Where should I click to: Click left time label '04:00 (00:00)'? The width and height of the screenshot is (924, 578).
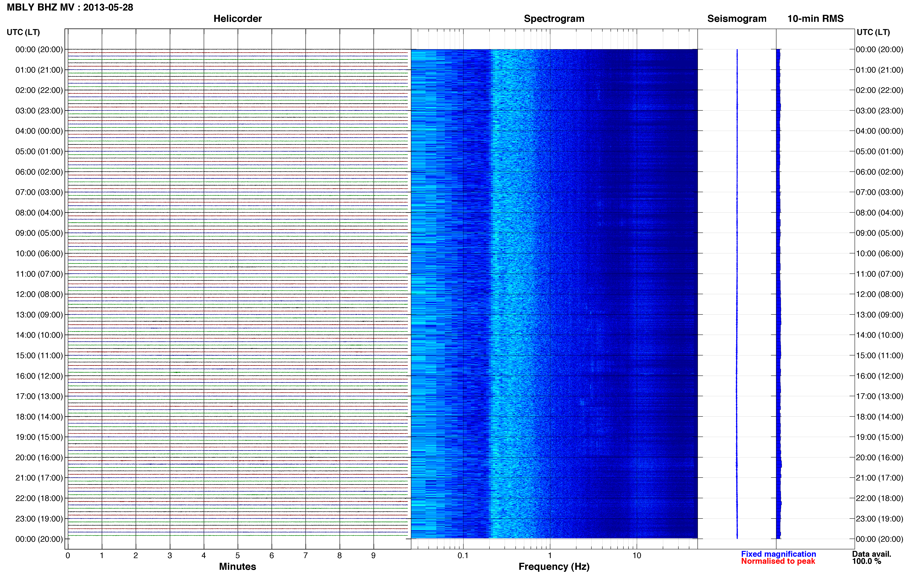pyautogui.click(x=39, y=131)
